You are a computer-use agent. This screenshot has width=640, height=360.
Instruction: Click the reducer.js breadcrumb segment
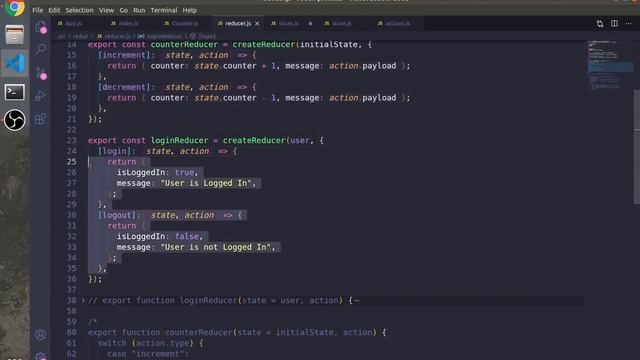point(115,36)
